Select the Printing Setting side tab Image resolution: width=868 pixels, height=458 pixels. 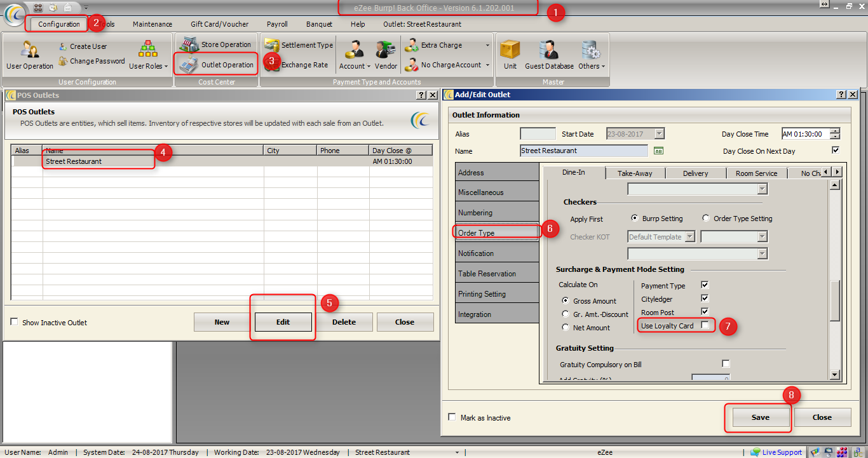[497, 294]
